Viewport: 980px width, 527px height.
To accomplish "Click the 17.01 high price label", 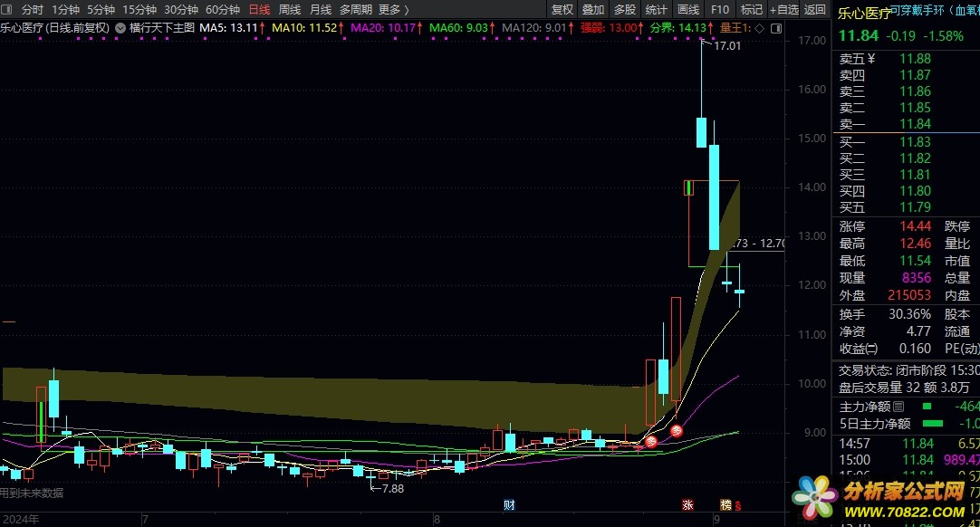I will pyautogui.click(x=727, y=45).
